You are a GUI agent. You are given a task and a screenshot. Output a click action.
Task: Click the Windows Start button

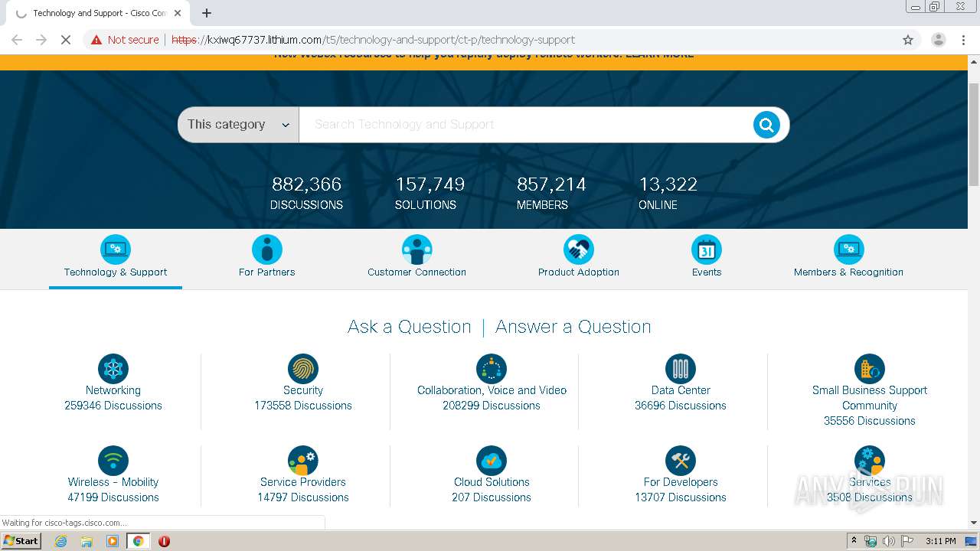click(x=21, y=541)
